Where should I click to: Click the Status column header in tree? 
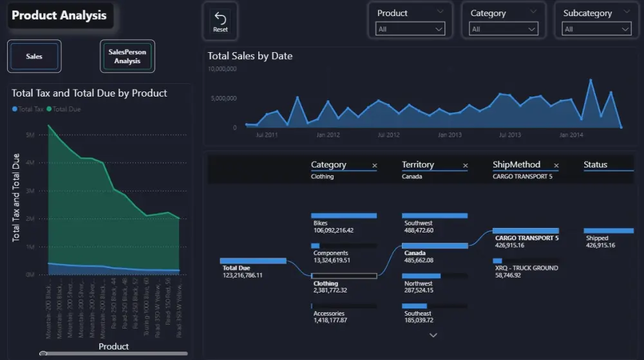pos(595,165)
